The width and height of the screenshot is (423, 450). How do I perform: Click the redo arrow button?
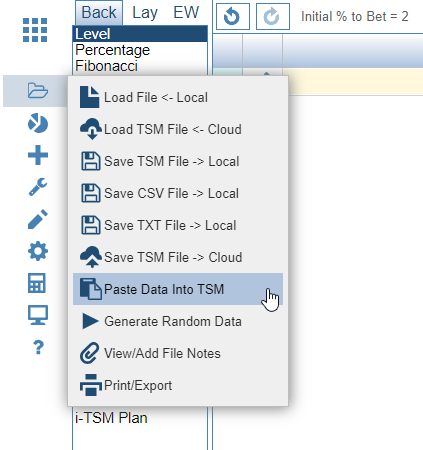tap(273, 16)
